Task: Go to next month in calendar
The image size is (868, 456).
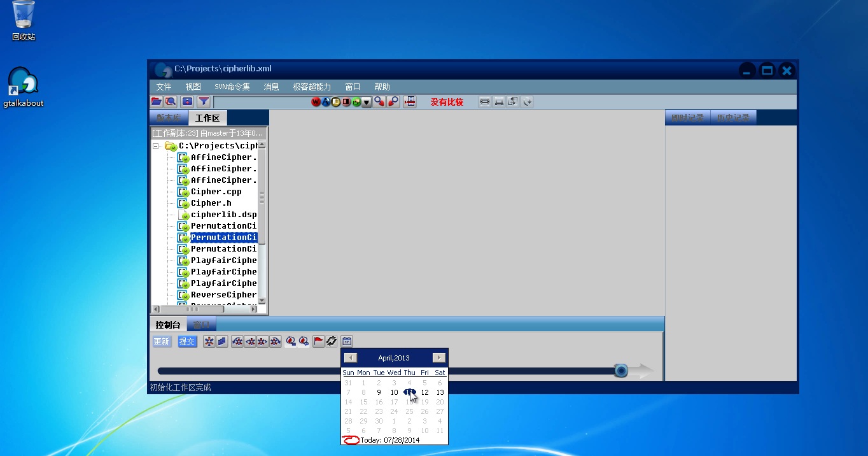Action: click(438, 358)
